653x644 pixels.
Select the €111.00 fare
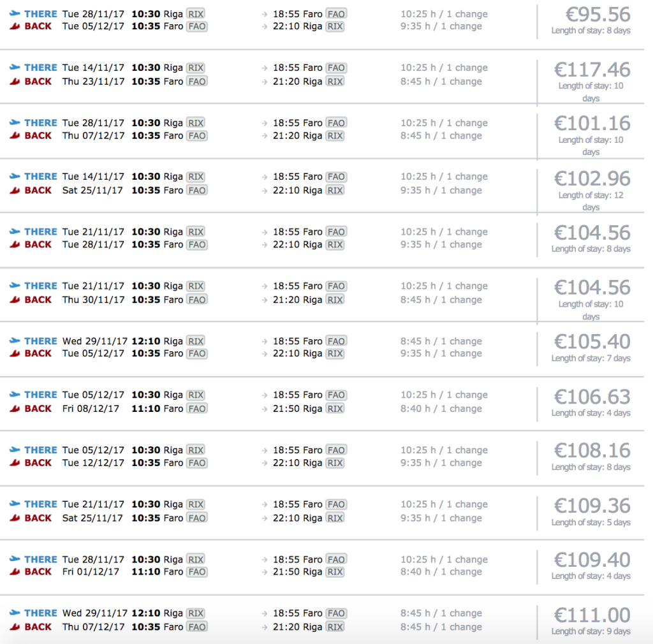pos(592,615)
